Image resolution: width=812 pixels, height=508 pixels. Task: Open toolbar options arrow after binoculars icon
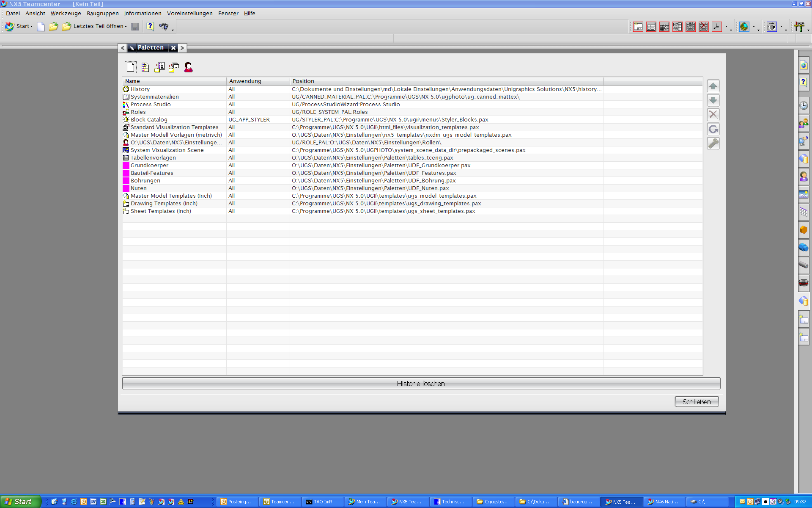point(173,30)
